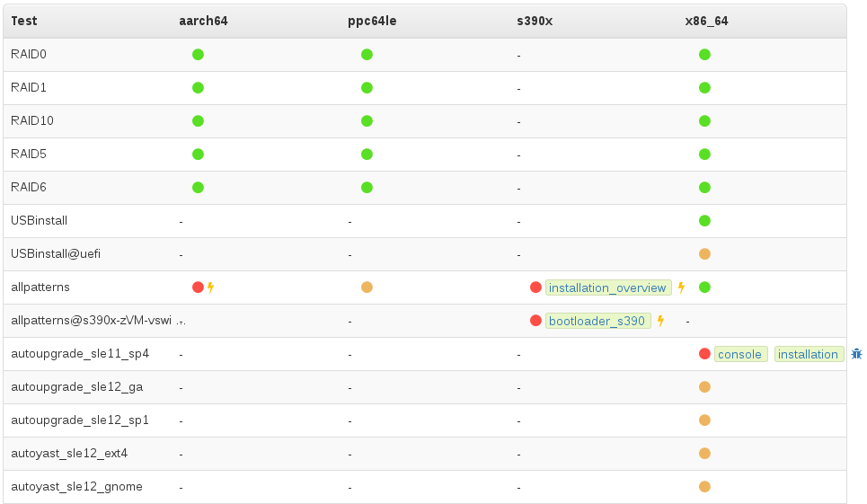
Task: Select the RAID0 test name
Action: 29,54
